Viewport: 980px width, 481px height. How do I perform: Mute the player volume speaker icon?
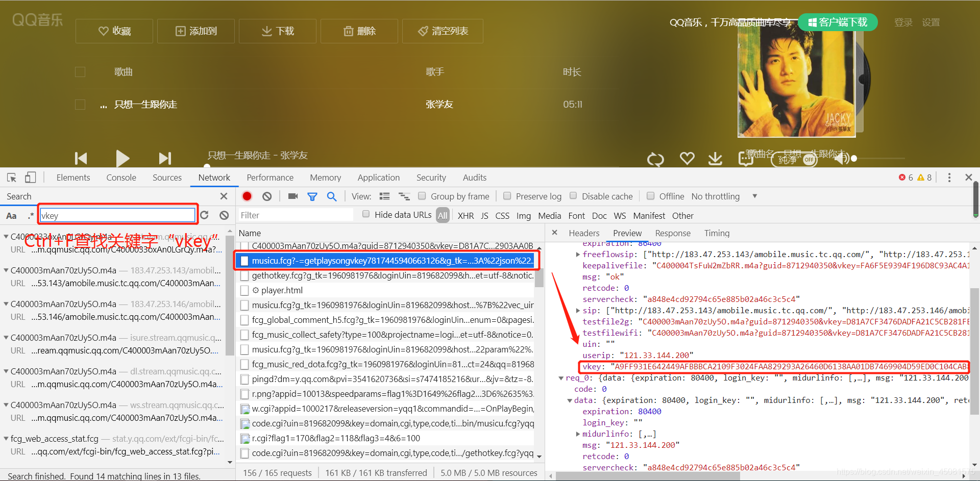pos(841,159)
